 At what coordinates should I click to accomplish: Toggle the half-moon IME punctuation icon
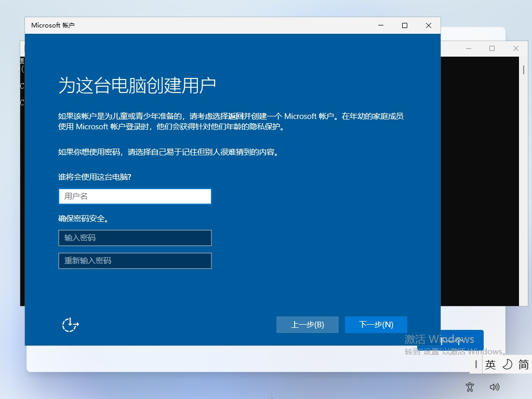click(x=507, y=365)
